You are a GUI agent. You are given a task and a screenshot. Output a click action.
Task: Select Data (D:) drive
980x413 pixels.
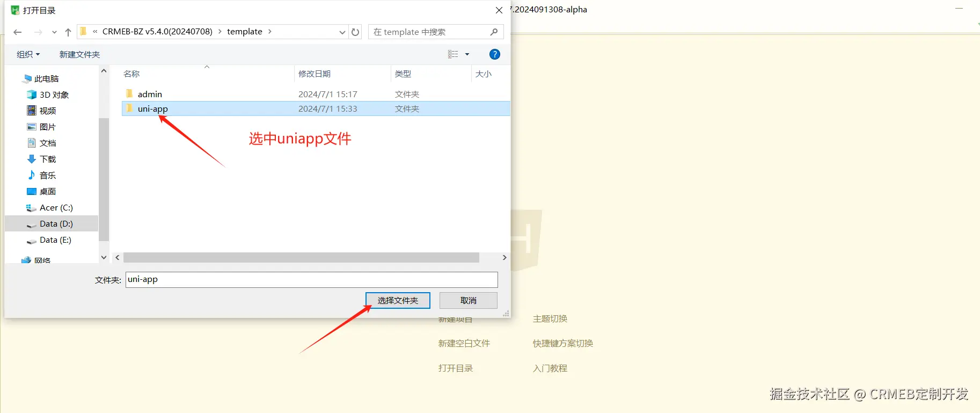coord(52,223)
